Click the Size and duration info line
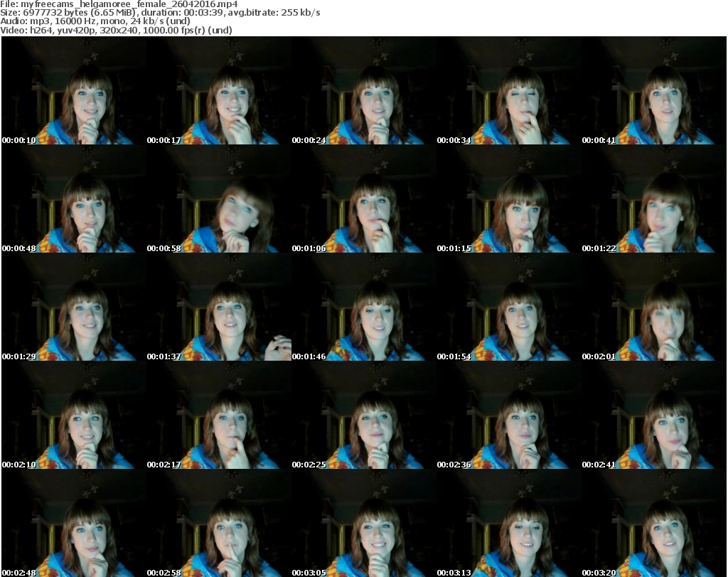 coord(160,13)
